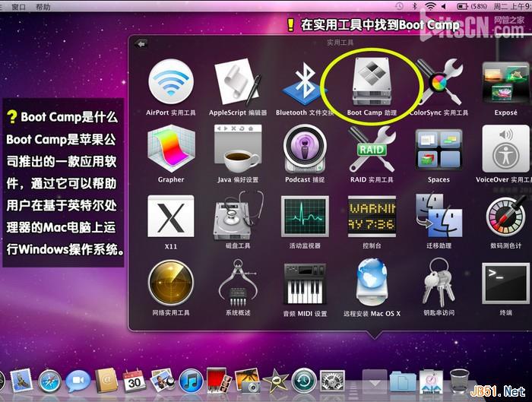
Task: Open System Preferences in the Dock
Action: (333, 381)
